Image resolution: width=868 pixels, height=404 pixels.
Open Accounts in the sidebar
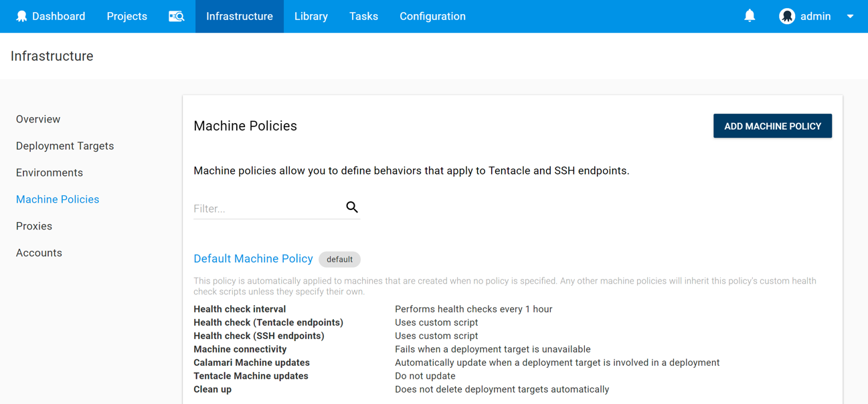(x=39, y=253)
